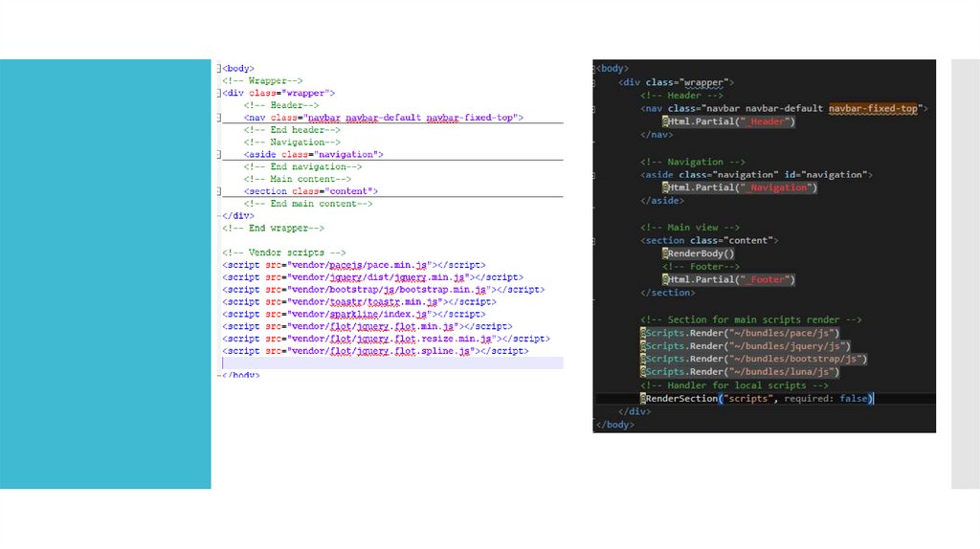Click the highlighted navbar-fixed-top class in dark editor
This screenshot has width=980, height=549.
click(x=873, y=108)
